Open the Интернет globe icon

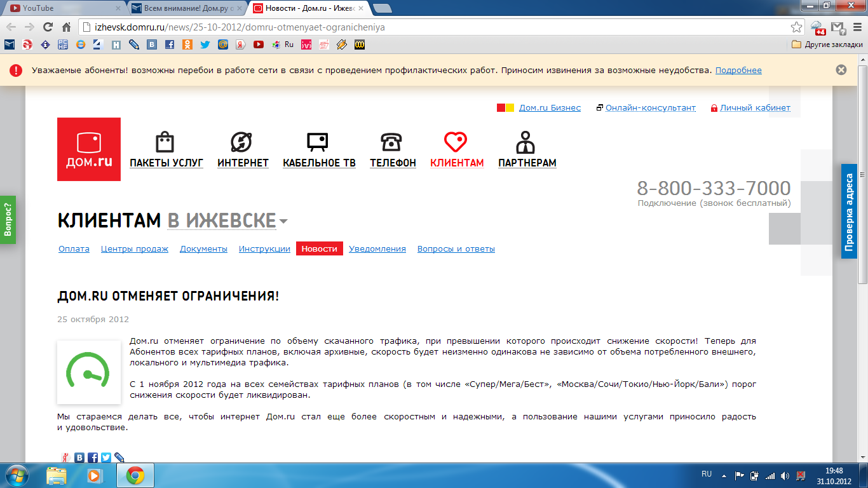[x=241, y=142]
